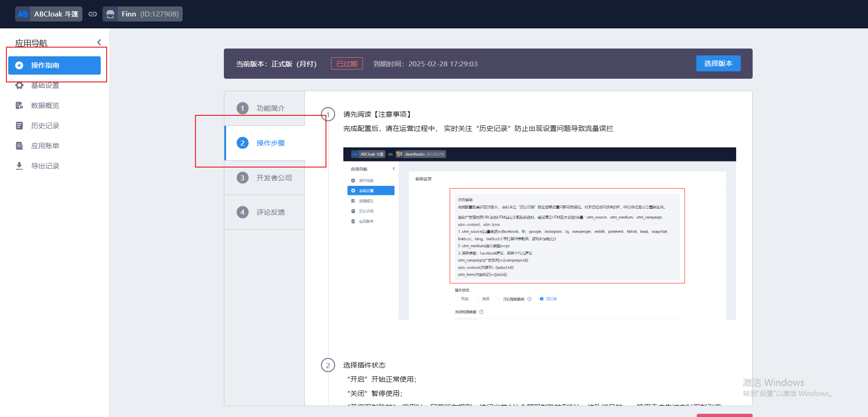This screenshot has height=417, width=868.
Task: Click the 操作指南 checkmark icon
Action: click(19, 65)
